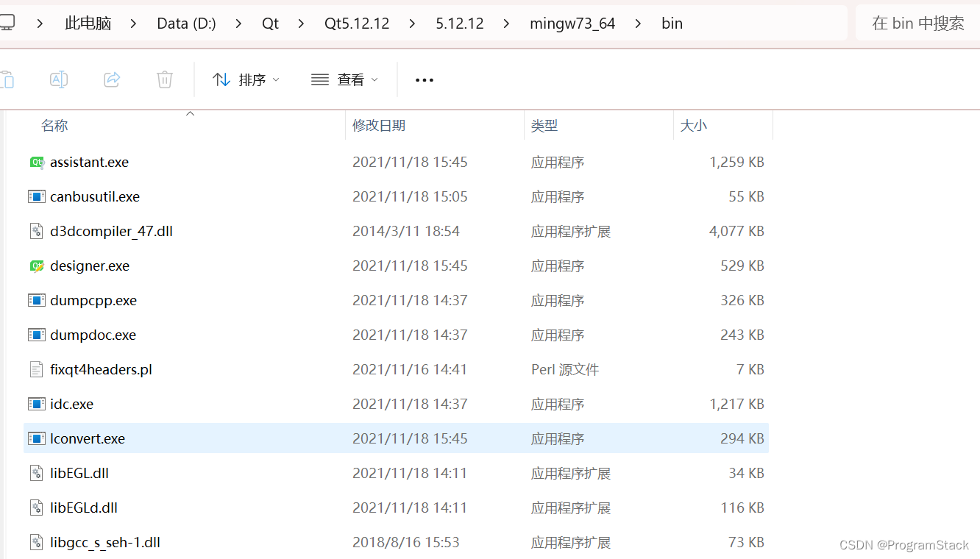Select file name idc.exe

pyautogui.click(x=71, y=404)
